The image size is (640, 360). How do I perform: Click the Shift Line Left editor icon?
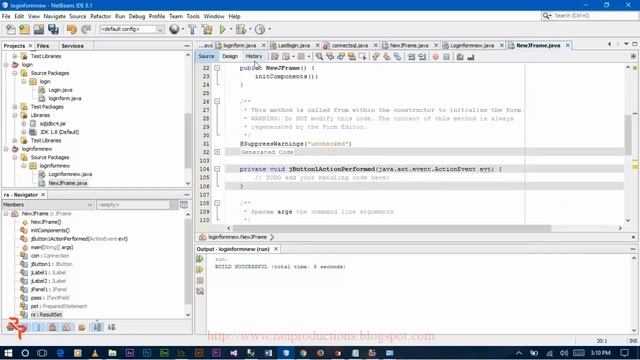tap(411, 57)
